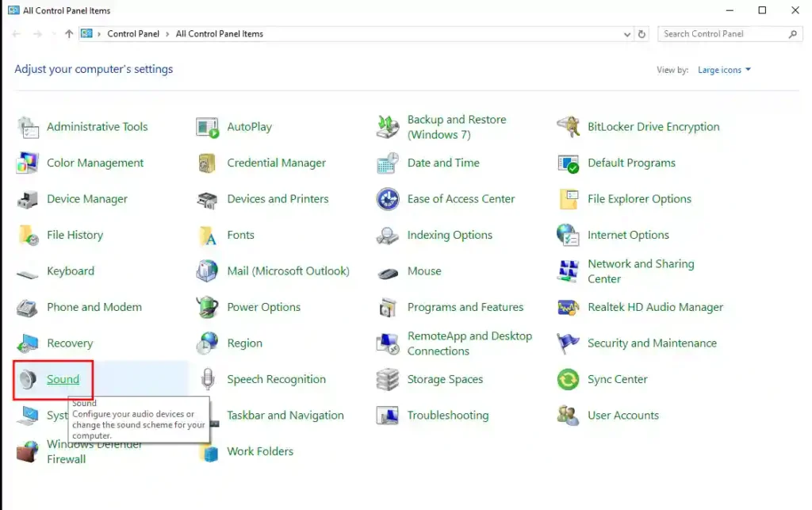Open the Sound speaker icon
This screenshot has width=812, height=510.
[x=27, y=379]
